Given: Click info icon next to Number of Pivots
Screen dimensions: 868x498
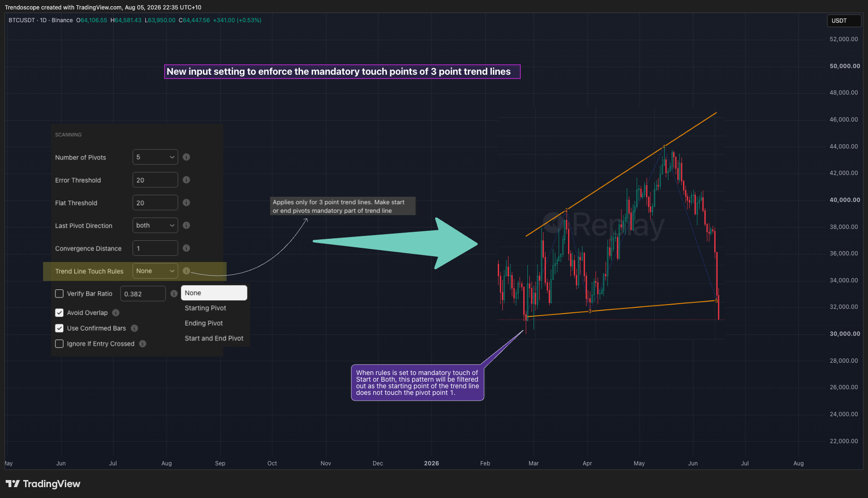Looking at the screenshot, I should [186, 157].
